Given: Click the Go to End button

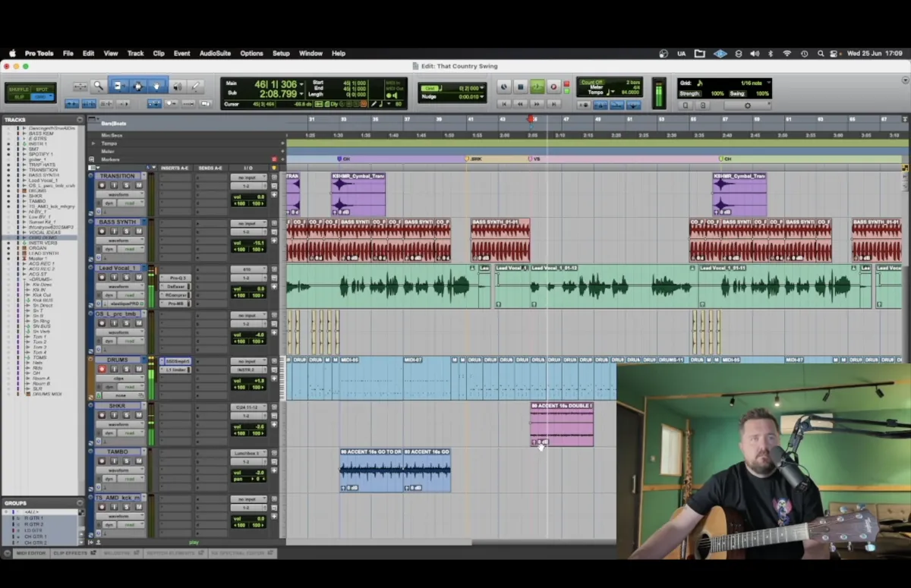Looking at the screenshot, I should [553, 104].
